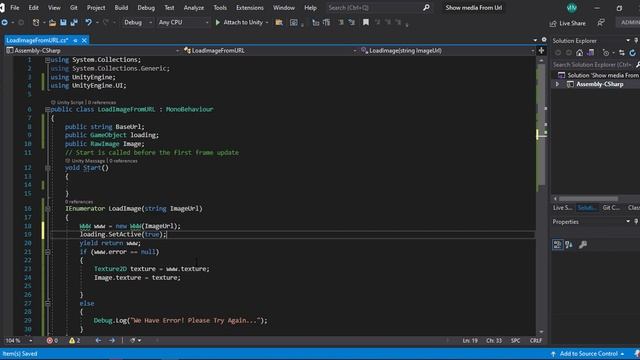Image resolution: width=640 pixels, height=360 pixels.
Task: Click the editor vertical scrollbar track
Action: point(541,196)
